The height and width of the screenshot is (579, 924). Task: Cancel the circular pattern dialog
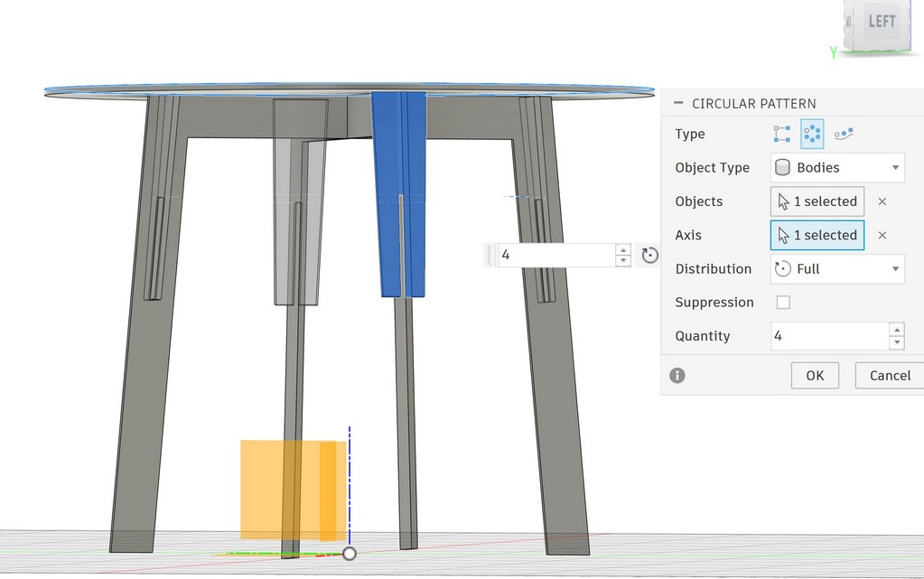point(890,376)
